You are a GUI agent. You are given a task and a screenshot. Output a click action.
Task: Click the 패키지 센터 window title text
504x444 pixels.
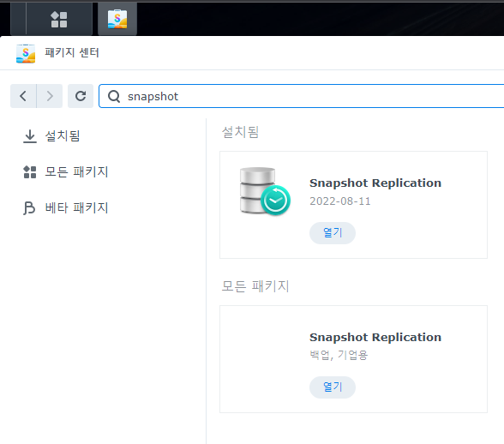tap(72, 52)
